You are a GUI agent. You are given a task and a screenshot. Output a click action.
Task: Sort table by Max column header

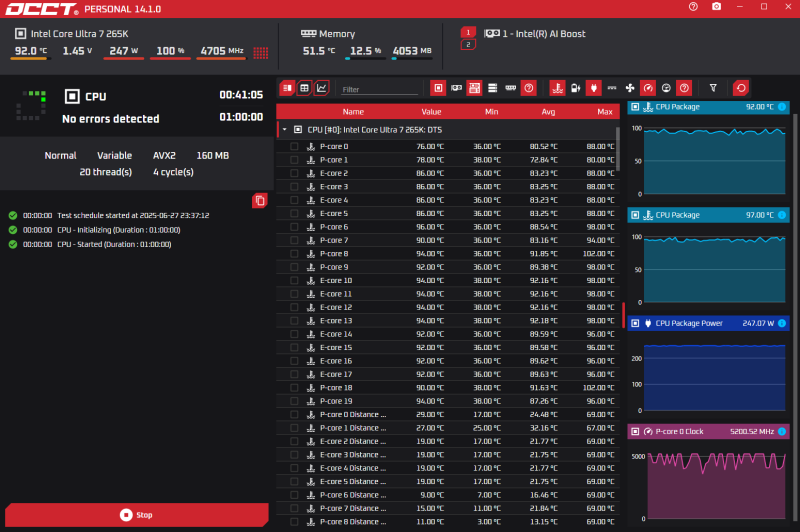point(604,112)
